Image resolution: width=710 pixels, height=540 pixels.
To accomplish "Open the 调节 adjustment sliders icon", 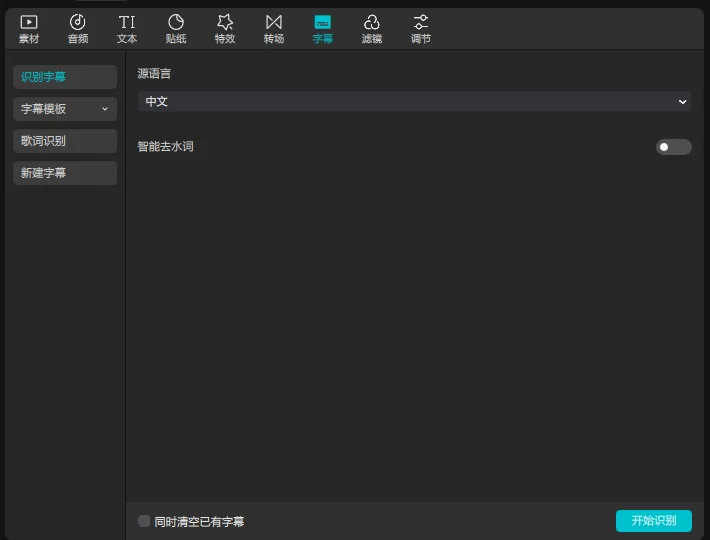I will click(x=421, y=22).
